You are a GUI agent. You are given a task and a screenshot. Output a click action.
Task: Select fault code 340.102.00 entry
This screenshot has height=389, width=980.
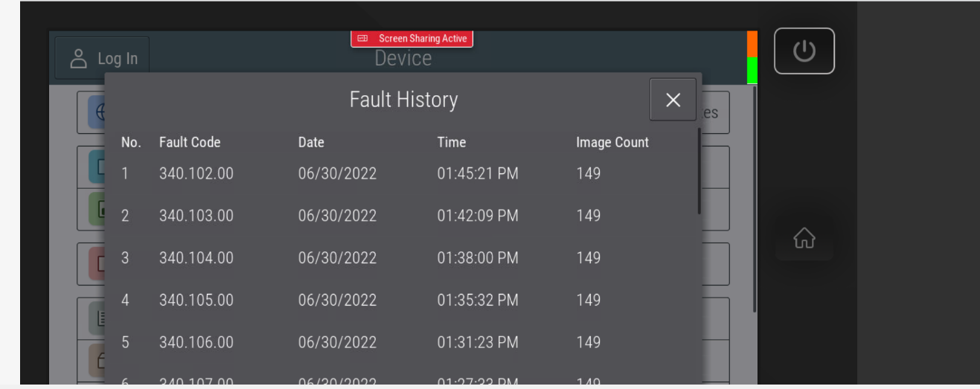click(x=196, y=174)
